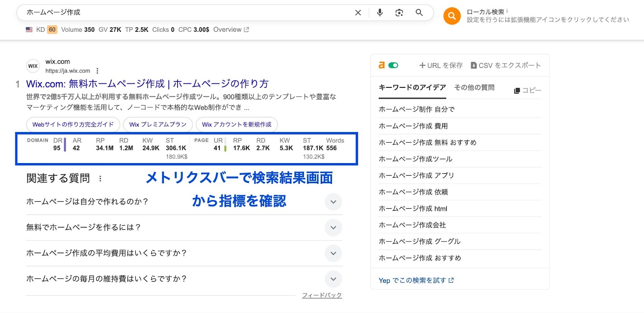This screenshot has height=313, width=644.
Task: Click the Wix site favicon
Action: point(33,66)
